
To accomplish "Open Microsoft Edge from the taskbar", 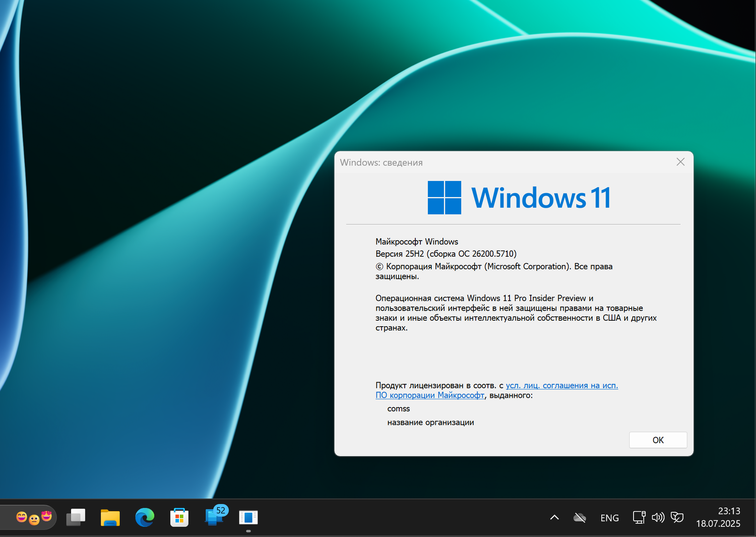I will pos(145,517).
